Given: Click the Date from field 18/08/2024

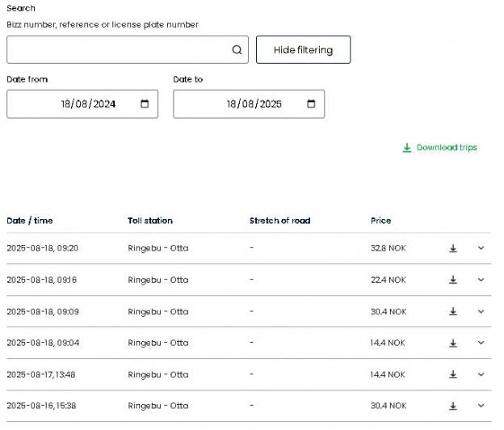Looking at the screenshot, I should click(82, 104).
